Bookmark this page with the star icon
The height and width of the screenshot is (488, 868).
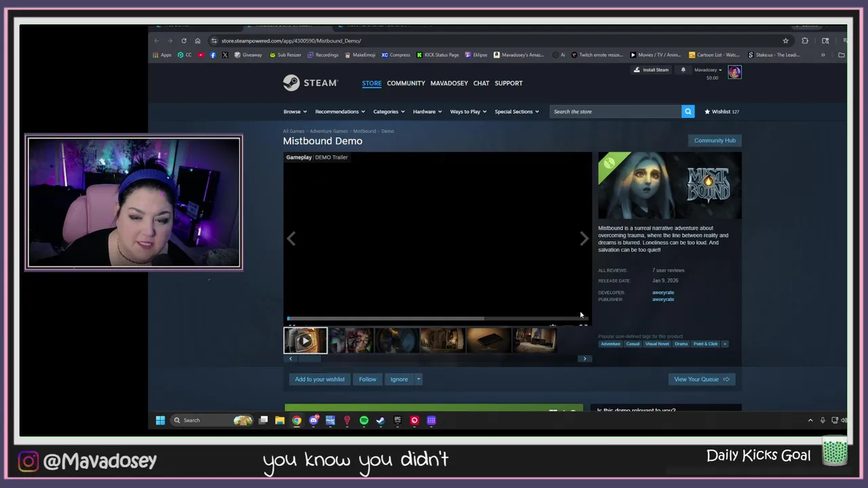(x=785, y=41)
